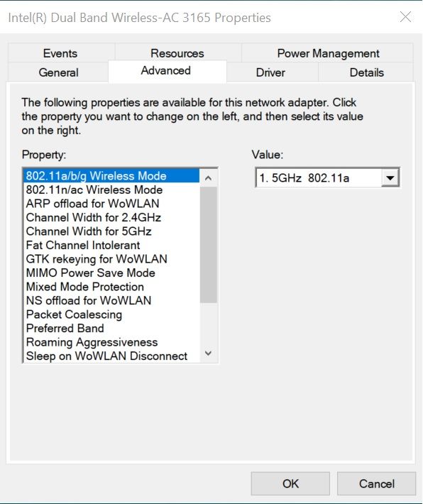Screen dimensions: 423x504
Task: Open the Details tab
Action: 366,72
